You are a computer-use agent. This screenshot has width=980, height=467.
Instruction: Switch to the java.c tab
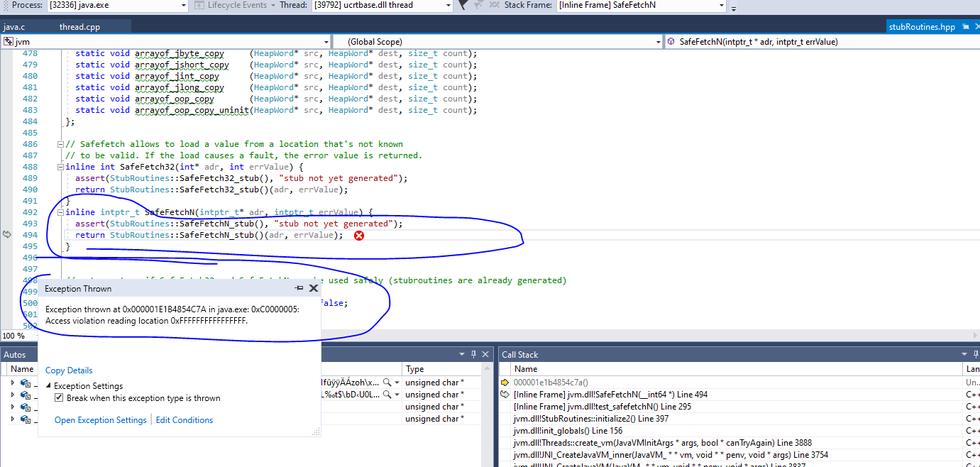(14, 27)
